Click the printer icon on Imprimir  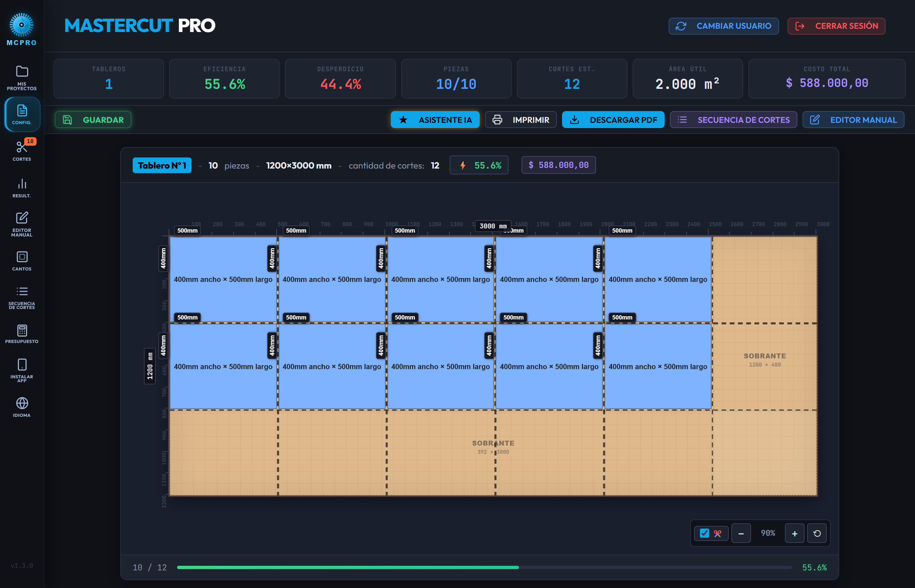[497, 120]
